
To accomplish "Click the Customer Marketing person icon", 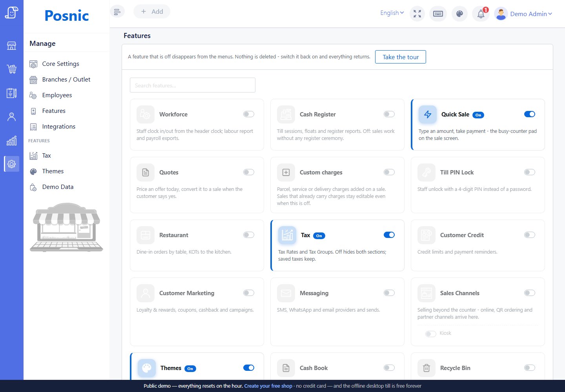I will [146, 293].
